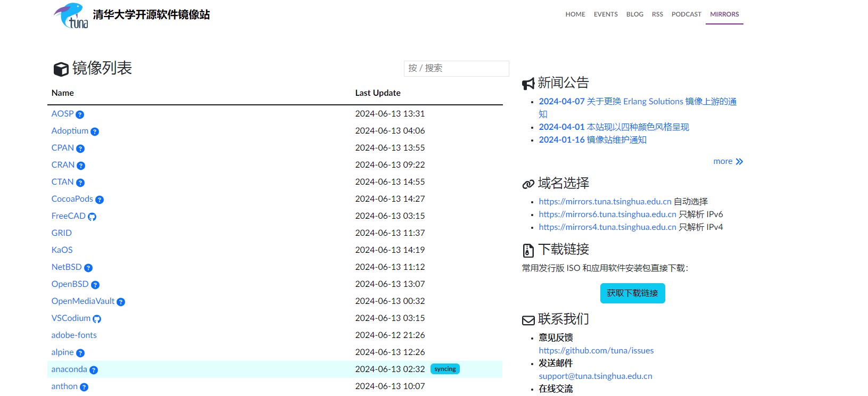Open the GRID mirror link
The width and height of the screenshot is (868, 396).
coord(62,233)
